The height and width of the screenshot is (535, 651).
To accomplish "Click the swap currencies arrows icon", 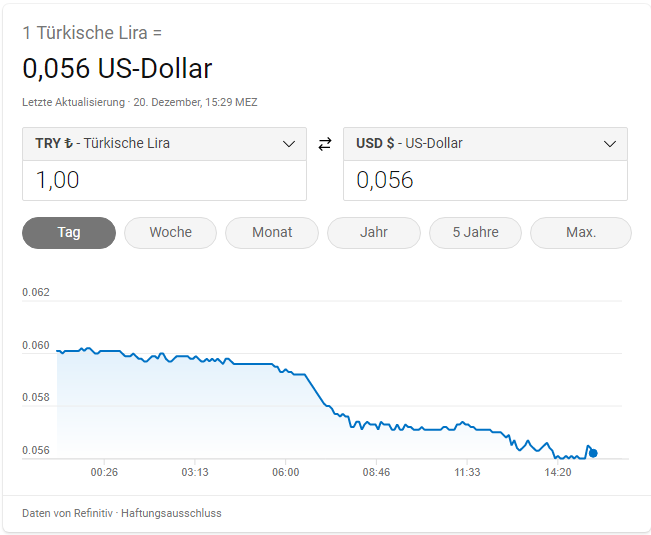I will click(325, 144).
